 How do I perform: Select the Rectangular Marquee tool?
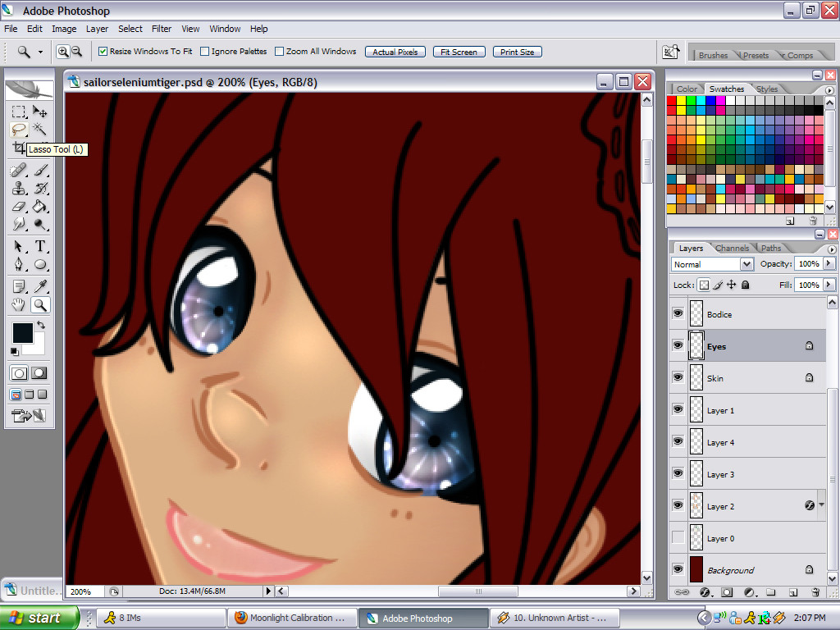19,112
